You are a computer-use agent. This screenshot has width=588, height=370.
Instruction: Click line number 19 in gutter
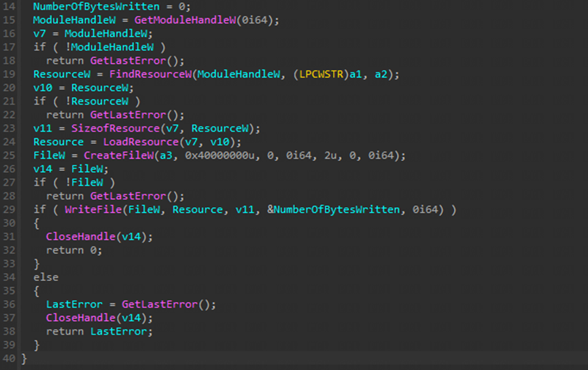pyautogui.click(x=9, y=74)
